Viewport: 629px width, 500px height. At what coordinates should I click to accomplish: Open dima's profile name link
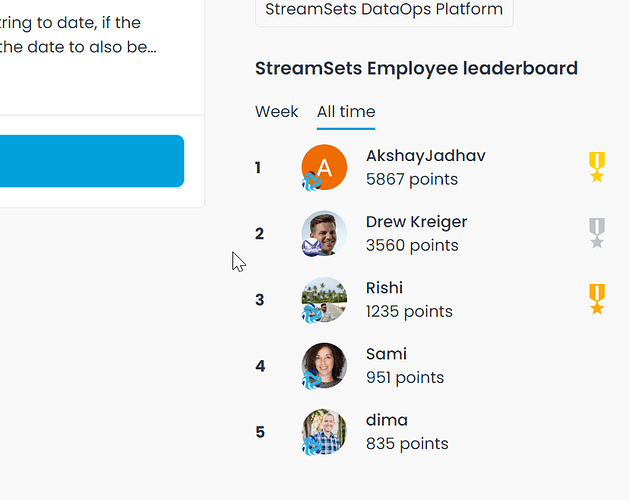click(387, 420)
